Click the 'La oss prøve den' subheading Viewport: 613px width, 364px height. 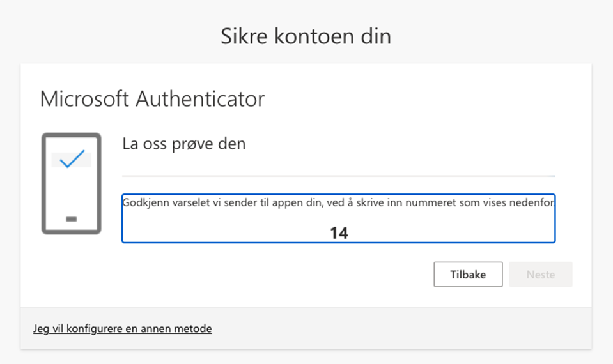(x=183, y=144)
